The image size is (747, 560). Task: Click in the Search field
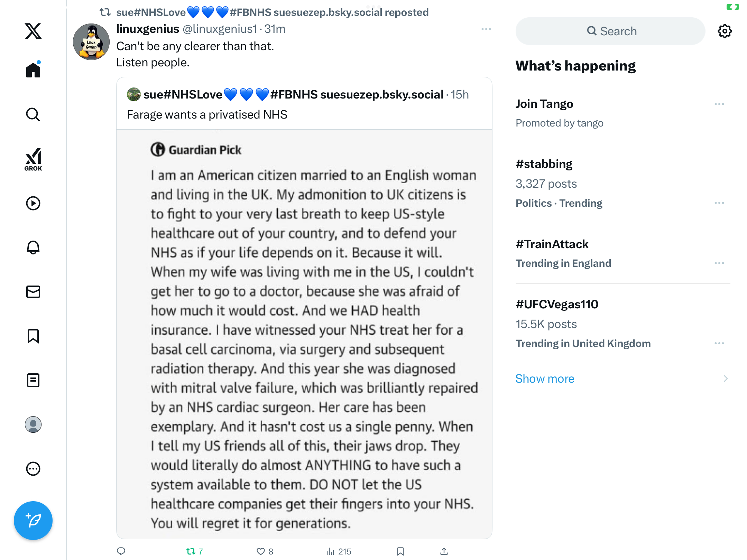[x=610, y=31]
